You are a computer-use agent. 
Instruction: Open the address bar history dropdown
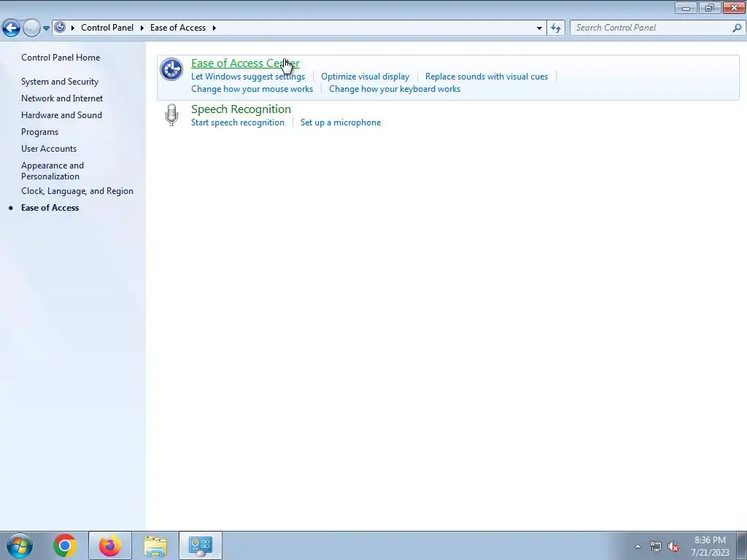click(539, 28)
